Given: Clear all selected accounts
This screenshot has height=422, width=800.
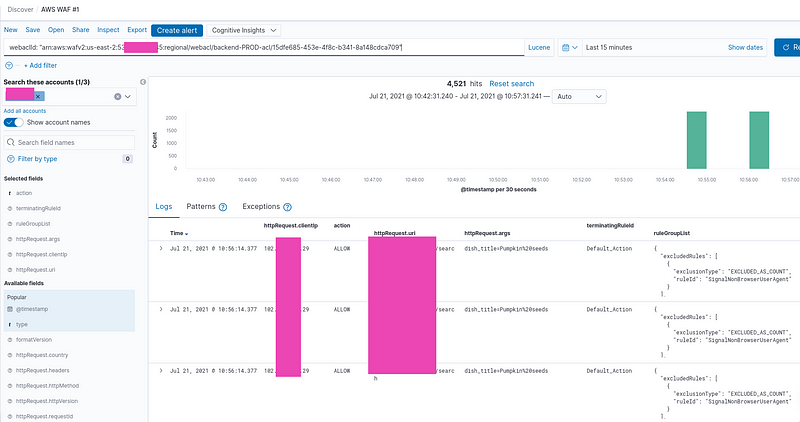Looking at the screenshot, I should pos(117,96).
